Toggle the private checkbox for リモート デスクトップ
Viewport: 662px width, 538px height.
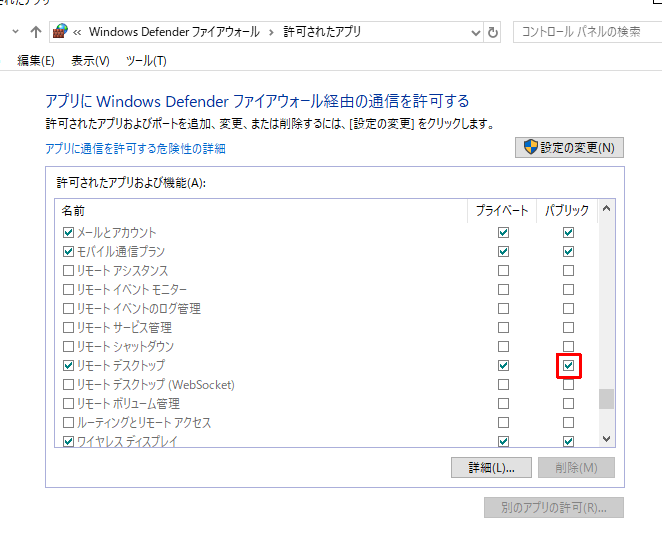(x=503, y=366)
